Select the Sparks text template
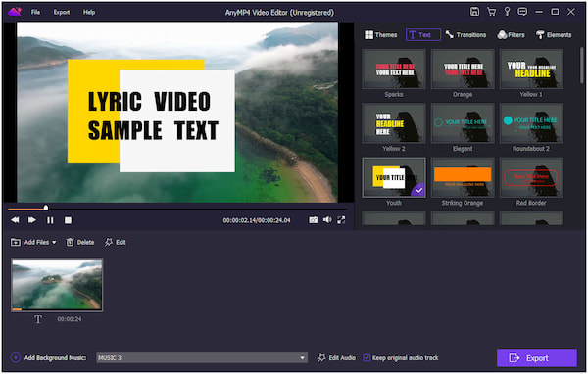The height and width of the screenshot is (374, 588). [394, 70]
